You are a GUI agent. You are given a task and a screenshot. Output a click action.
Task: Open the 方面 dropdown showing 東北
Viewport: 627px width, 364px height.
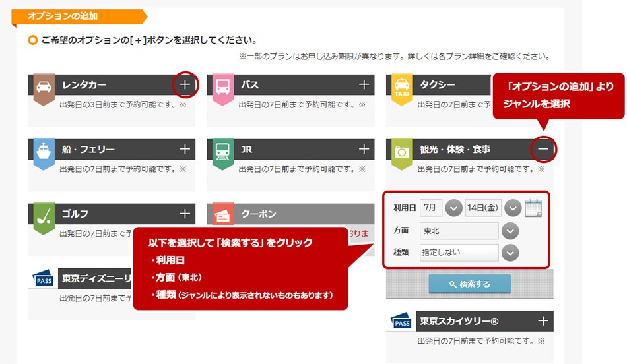(510, 231)
